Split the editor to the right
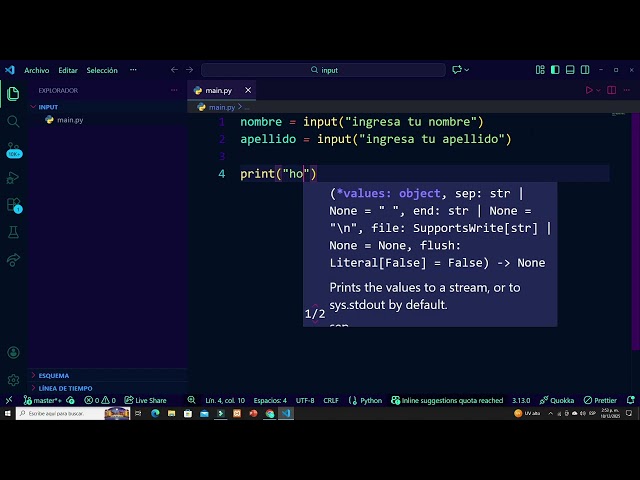 (611, 90)
